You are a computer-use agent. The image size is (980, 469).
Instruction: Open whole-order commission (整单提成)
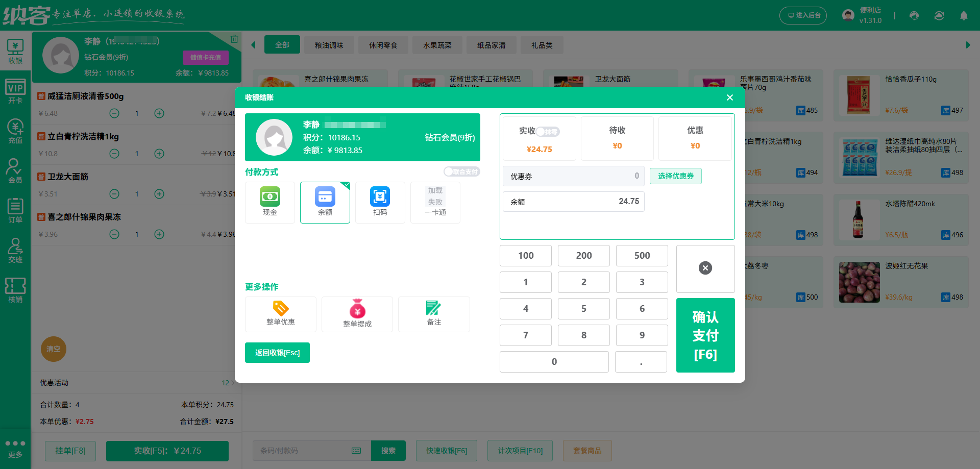(357, 314)
